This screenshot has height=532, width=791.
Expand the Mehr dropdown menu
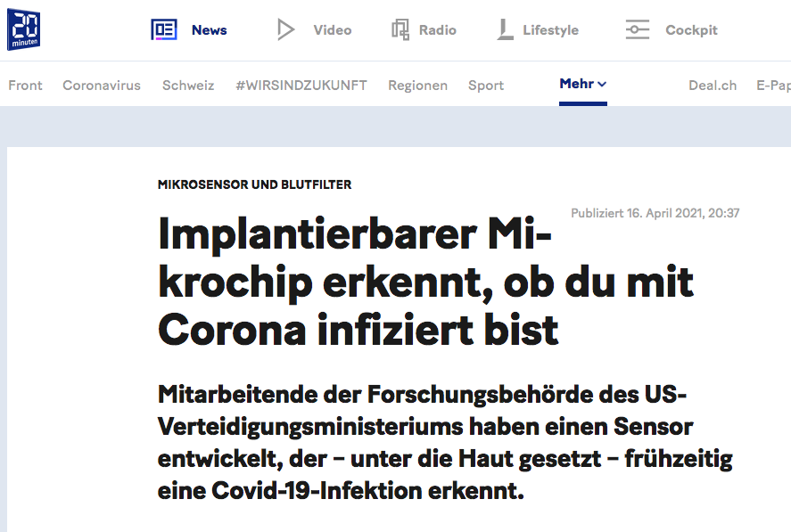click(x=577, y=84)
